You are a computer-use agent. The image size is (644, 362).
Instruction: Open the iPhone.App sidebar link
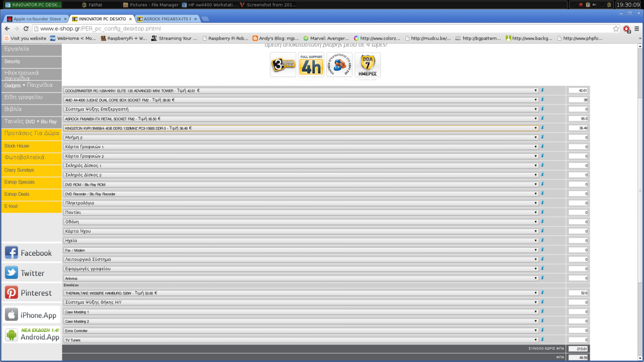pos(31,315)
